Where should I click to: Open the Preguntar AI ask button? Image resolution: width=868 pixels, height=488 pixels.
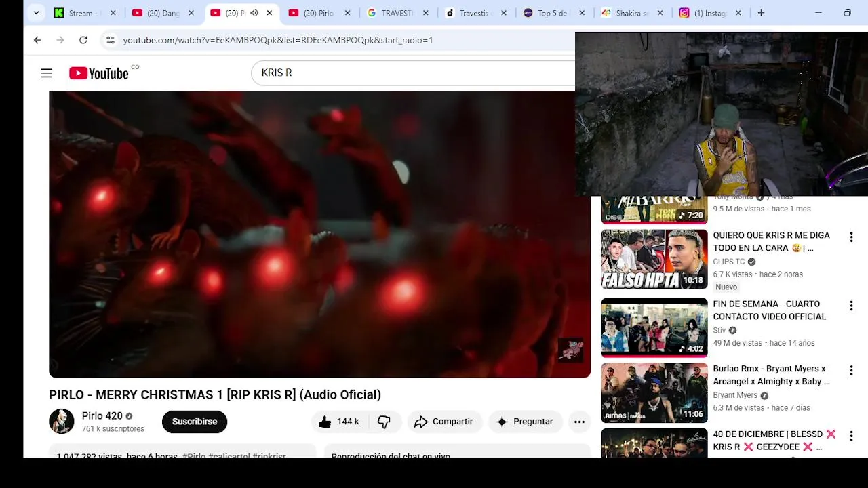click(x=525, y=422)
